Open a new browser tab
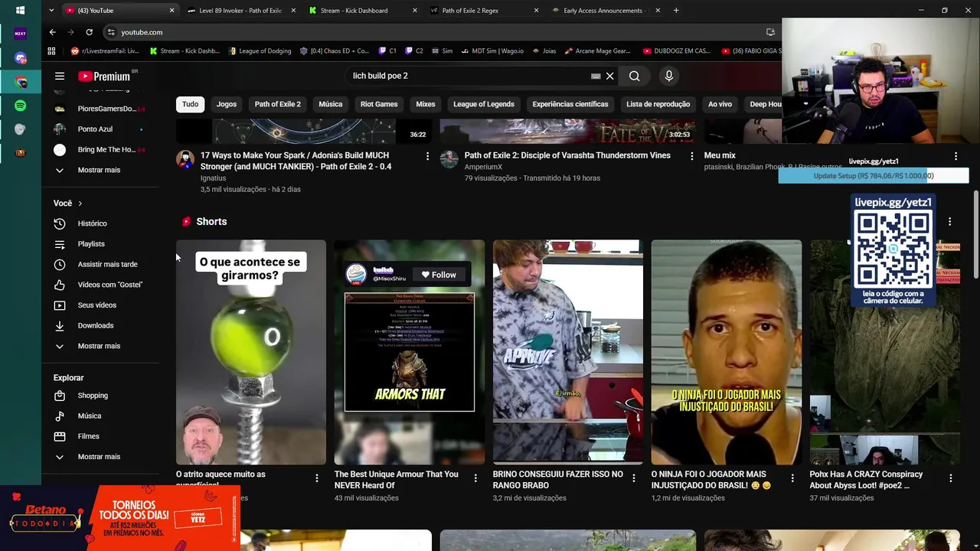Image resolution: width=980 pixels, height=551 pixels. point(676,11)
